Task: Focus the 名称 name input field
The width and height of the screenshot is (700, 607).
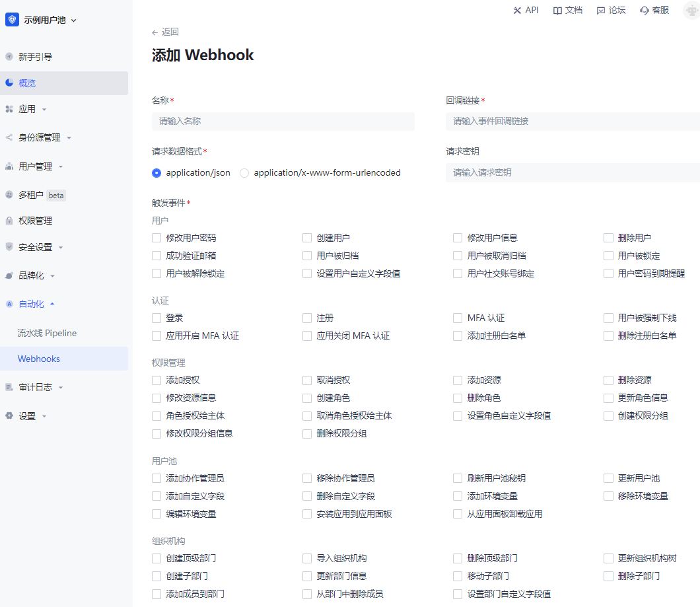Action: click(x=283, y=122)
